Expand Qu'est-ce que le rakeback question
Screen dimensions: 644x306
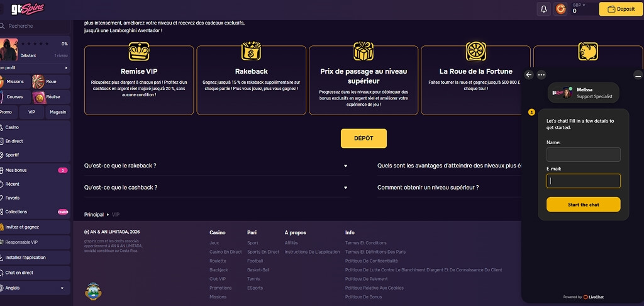click(x=217, y=166)
